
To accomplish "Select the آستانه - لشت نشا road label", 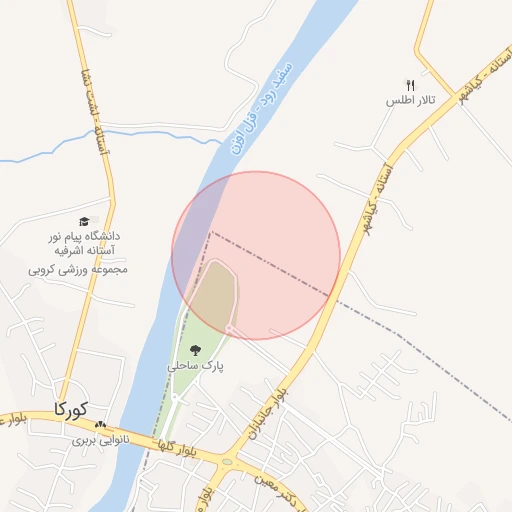I will point(95,112).
